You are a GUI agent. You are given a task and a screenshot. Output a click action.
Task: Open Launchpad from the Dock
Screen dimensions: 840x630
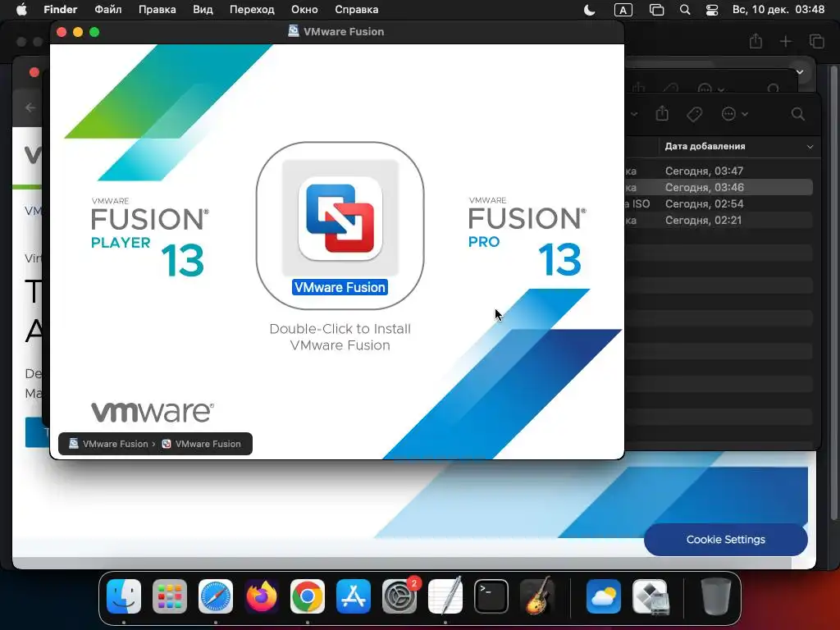[170, 596]
